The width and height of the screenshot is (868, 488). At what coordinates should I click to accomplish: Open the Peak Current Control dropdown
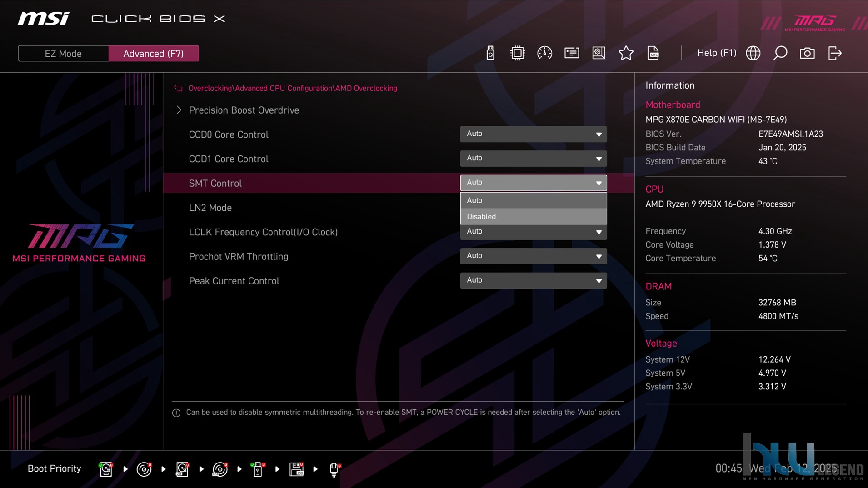pyautogui.click(x=533, y=280)
